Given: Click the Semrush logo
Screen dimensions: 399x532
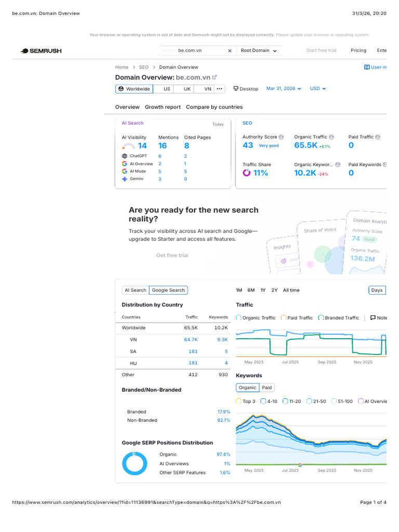Looking at the screenshot, I should 41,51.
